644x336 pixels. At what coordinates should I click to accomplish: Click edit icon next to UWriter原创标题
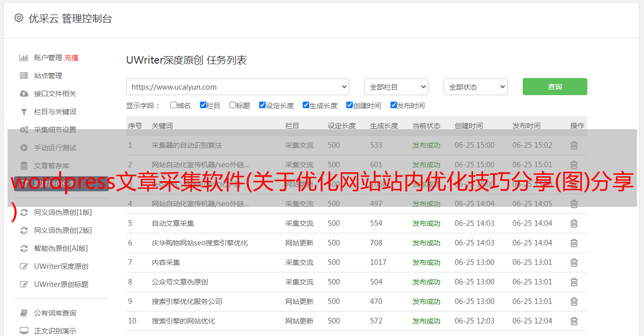pos(24,284)
